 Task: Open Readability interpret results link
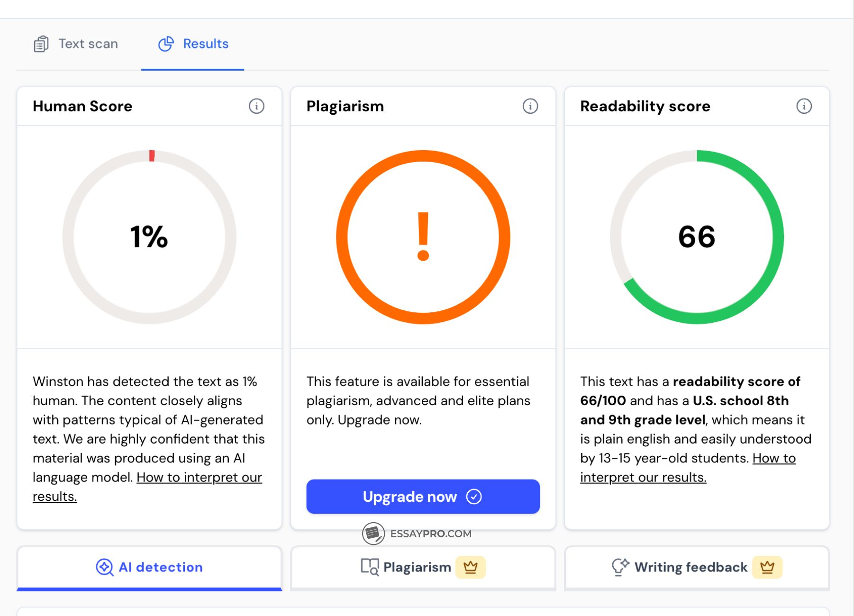click(643, 478)
